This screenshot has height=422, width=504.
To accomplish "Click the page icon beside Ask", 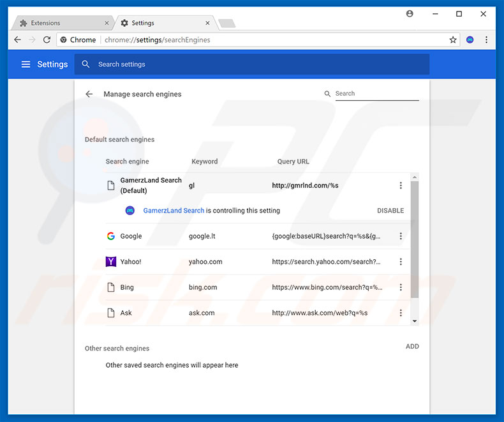I will (x=111, y=313).
